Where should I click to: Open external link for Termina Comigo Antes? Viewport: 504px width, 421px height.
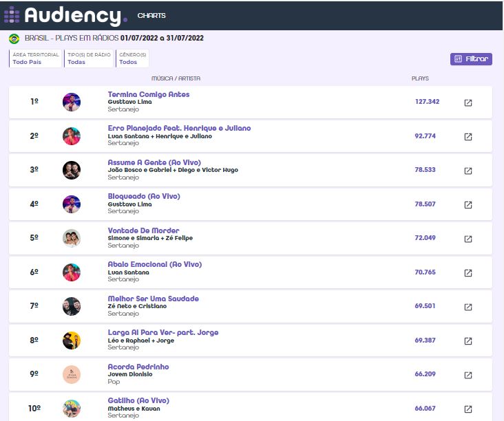tap(468, 102)
